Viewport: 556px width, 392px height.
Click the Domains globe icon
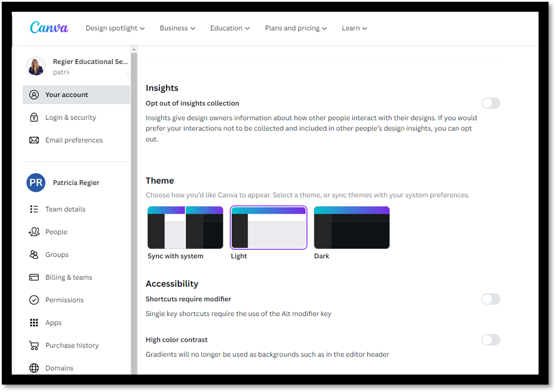point(34,368)
